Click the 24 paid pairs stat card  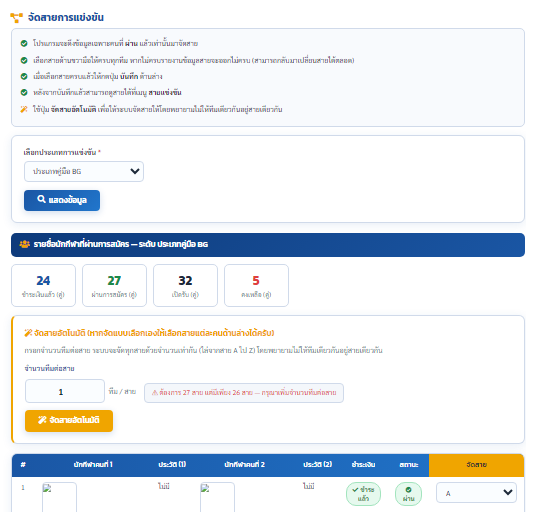(x=43, y=286)
